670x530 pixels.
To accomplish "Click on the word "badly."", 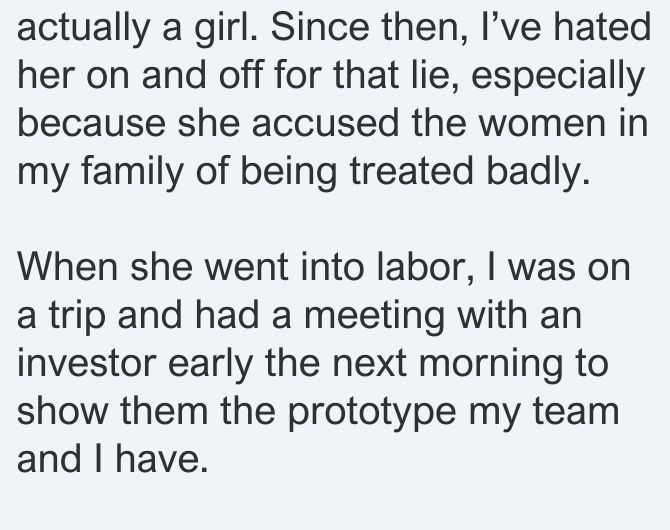I will 538,173.
